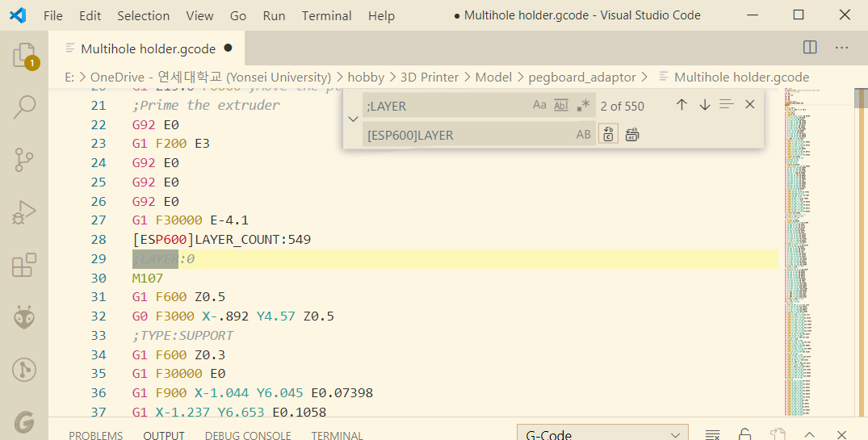The width and height of the screenshot is (868, 440).
Task: Toggle Use Regular Expression in find box
Action: pyautogui.click(x=583, y=105)
